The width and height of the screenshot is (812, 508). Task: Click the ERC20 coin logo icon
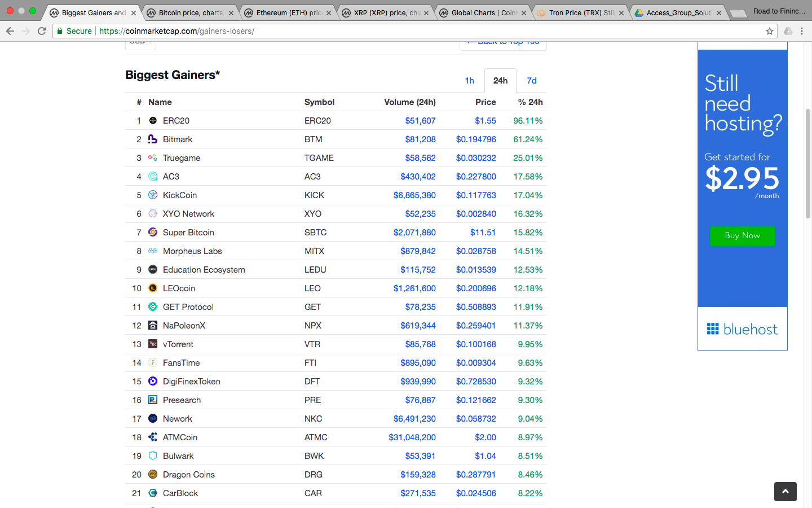pos(153,120)
